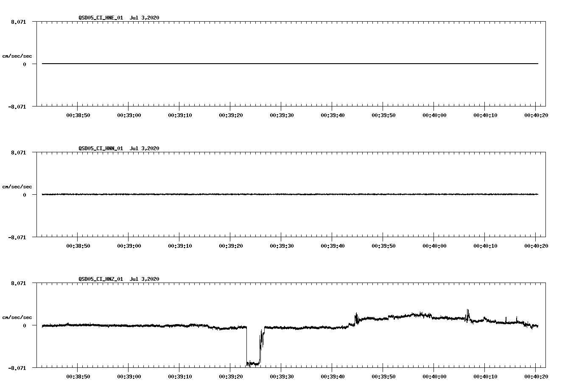This screenshot has height=392, width=576.
Task: Click the 00:39:10 time label under HNN plot
Action: 180,246
